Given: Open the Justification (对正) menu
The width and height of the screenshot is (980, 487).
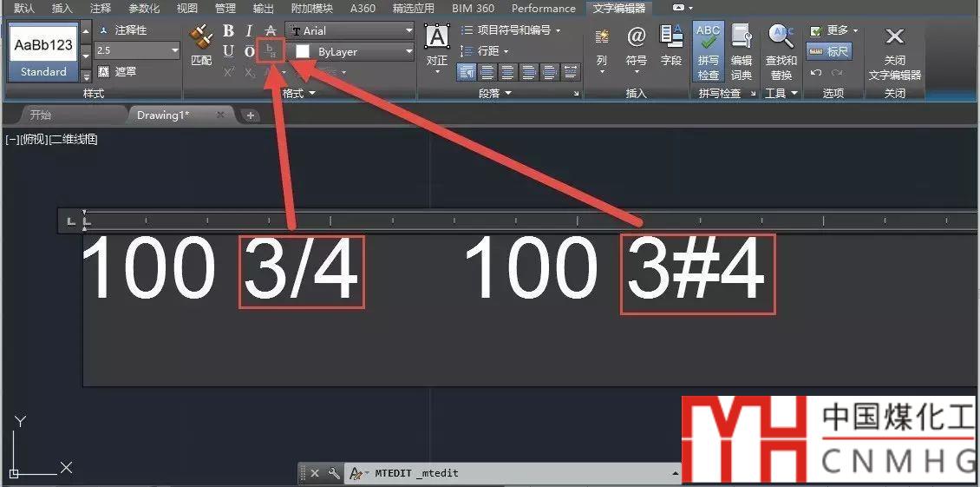Looking at the screenshot, I should coord(437,49).
